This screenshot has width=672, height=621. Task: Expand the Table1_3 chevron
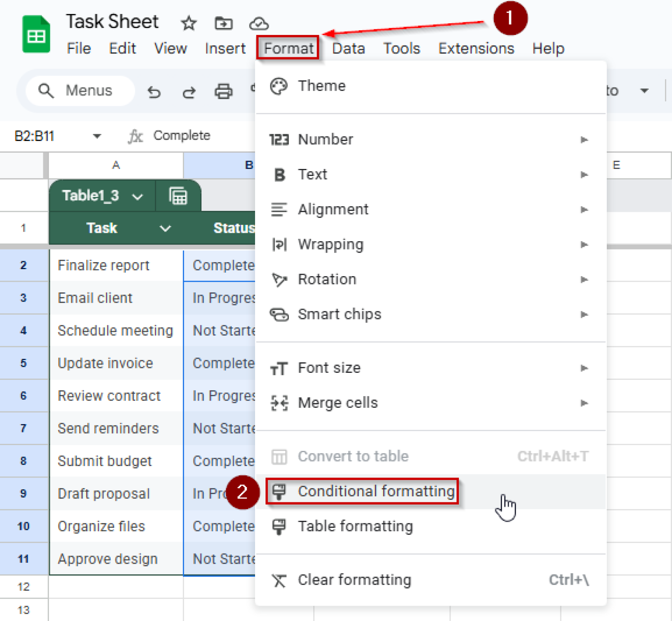[137, 196]
